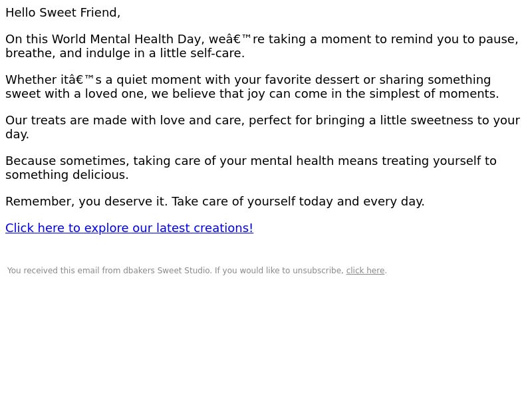Click the 'Hello Sweet Friend' greeting line
The image size is (532, 399).
[x=63, y=13]
